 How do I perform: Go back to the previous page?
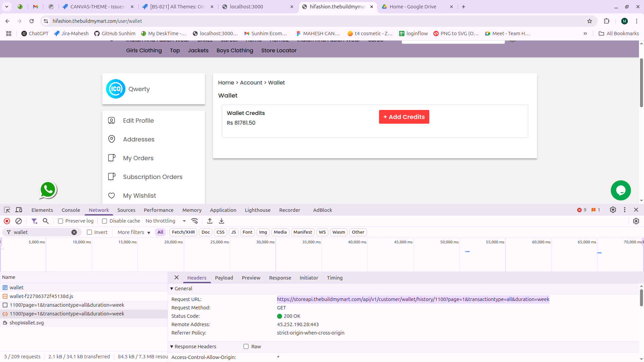[x=7, y=21]
